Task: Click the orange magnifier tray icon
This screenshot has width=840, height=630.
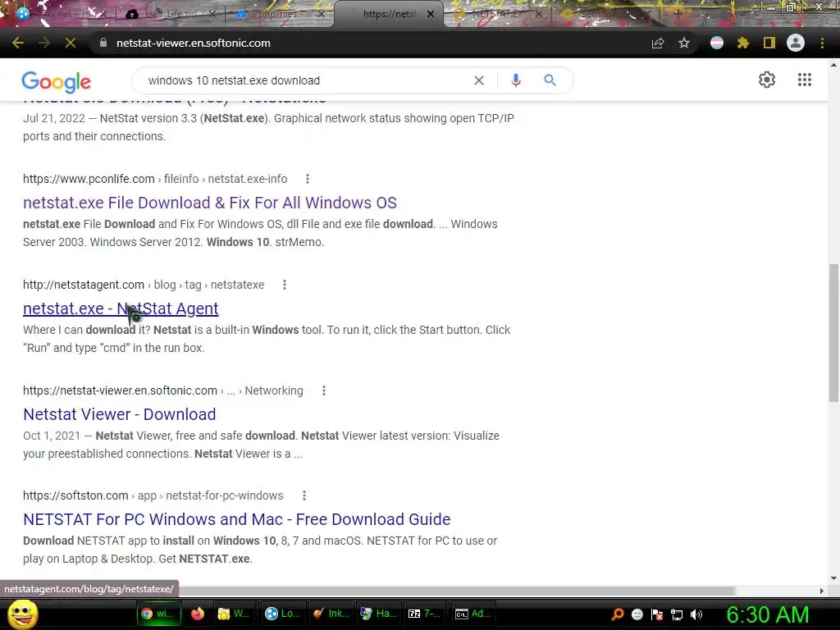Action: 618,614
